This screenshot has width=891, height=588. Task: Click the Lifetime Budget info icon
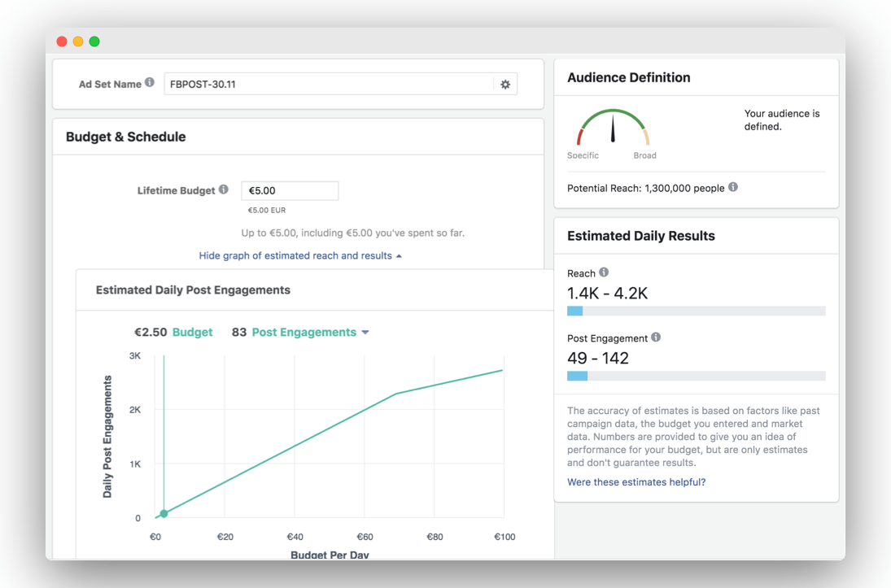(x=224, y=189)
